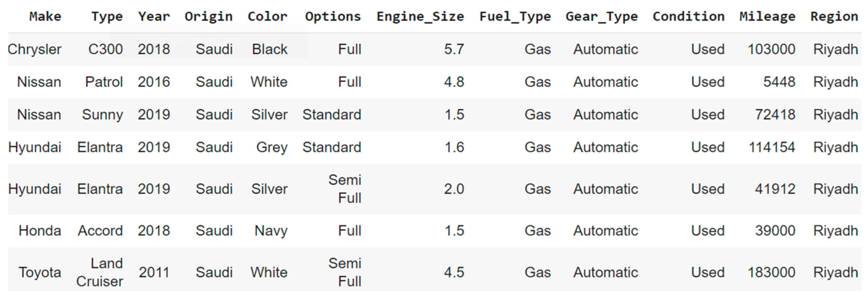Screen dimensions: 868x298
Task: Click the engine size 5.7 cell
Action: point(454,50)
